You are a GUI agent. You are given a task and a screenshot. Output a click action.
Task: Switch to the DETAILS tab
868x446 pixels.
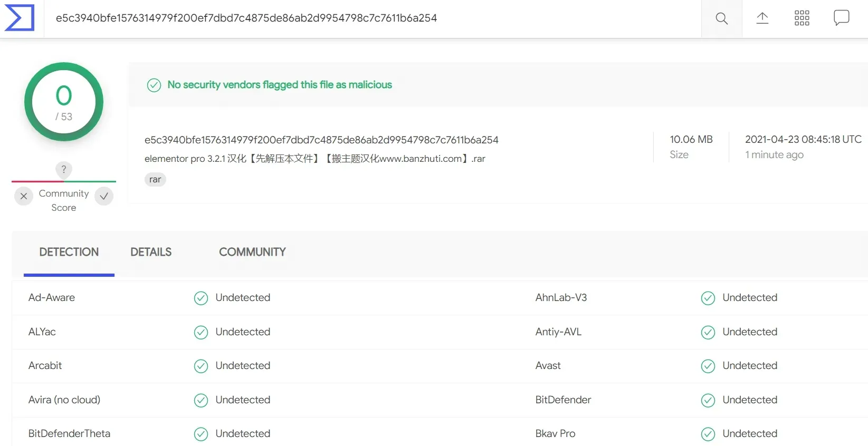point(151,252)
